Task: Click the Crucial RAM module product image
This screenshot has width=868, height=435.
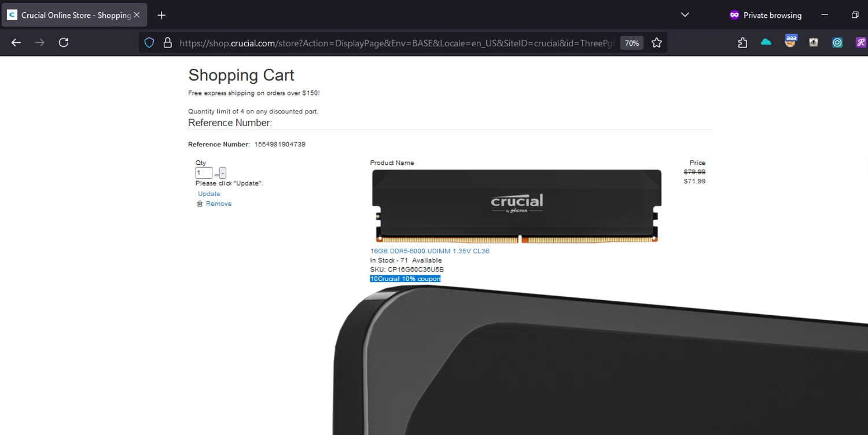Action: 517,206
